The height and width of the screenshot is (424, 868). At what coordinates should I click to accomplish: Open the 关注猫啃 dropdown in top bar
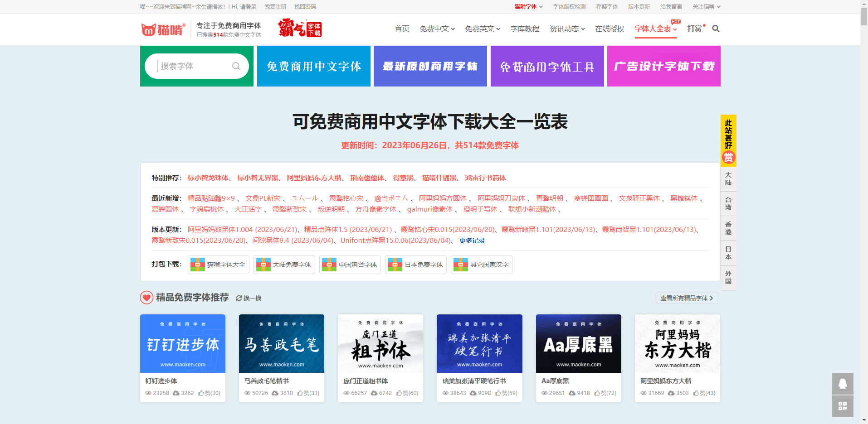tap(706, 7)
